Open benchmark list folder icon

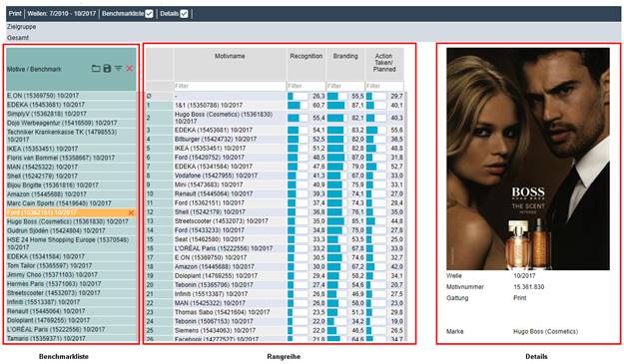coord(96,69)
